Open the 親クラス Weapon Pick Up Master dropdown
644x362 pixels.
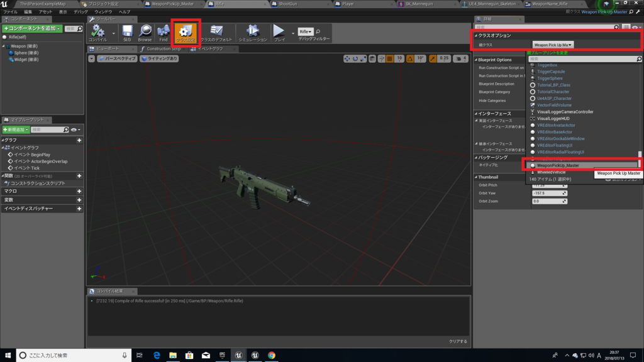(553, 45)
